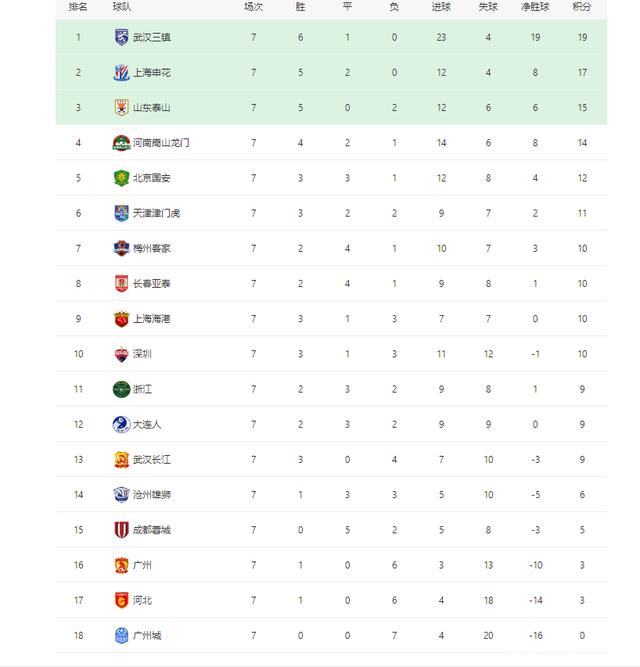Click the 武汉三镇 team crest icon
The width and height of the screenshot is (640, 667).
tap(121, 37)
